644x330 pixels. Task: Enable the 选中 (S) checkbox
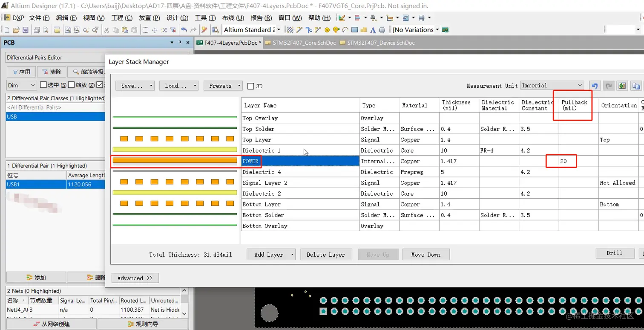click(x=43, y=85)
